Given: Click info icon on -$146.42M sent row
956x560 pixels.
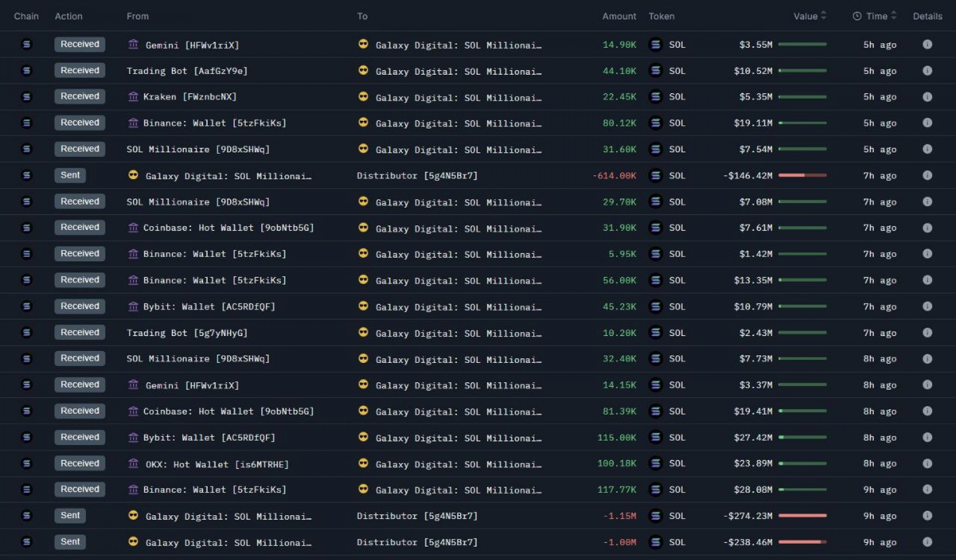Looking at the screenshot, I should tap(927, 175).
